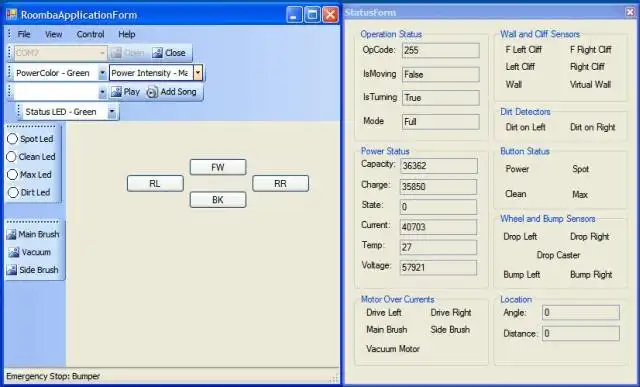
Task: Open the View menu
Action: [53, 34]
